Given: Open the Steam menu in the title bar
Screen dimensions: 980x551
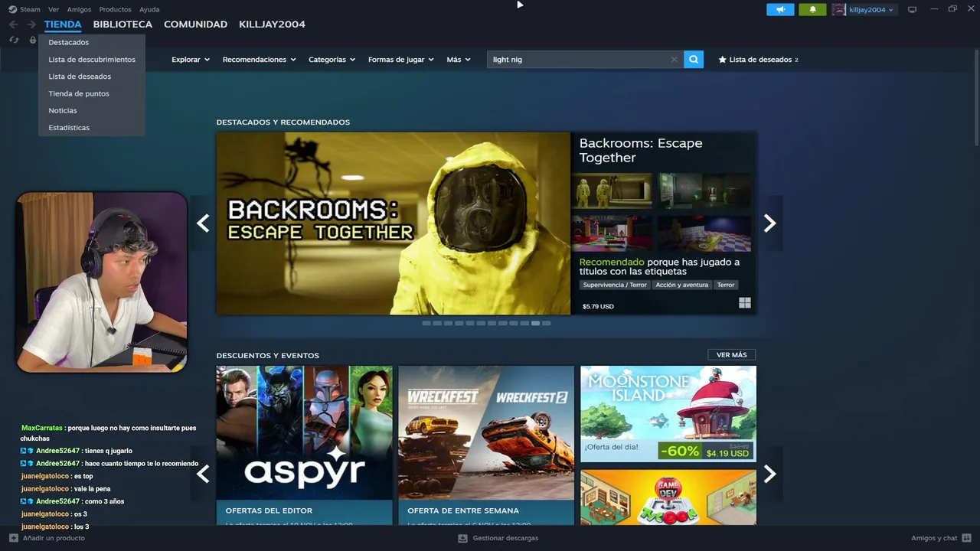Looking at the screenshot, I should tap(24, 9).
